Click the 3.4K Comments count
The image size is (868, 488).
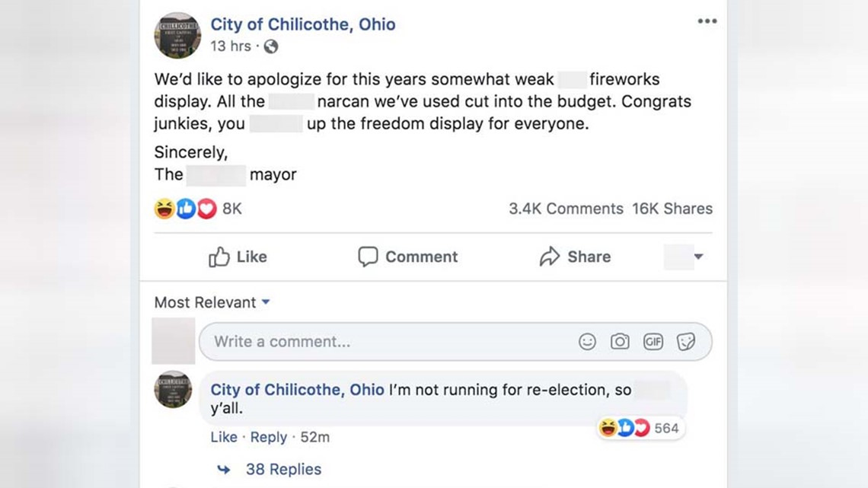[x=566, y=209]
